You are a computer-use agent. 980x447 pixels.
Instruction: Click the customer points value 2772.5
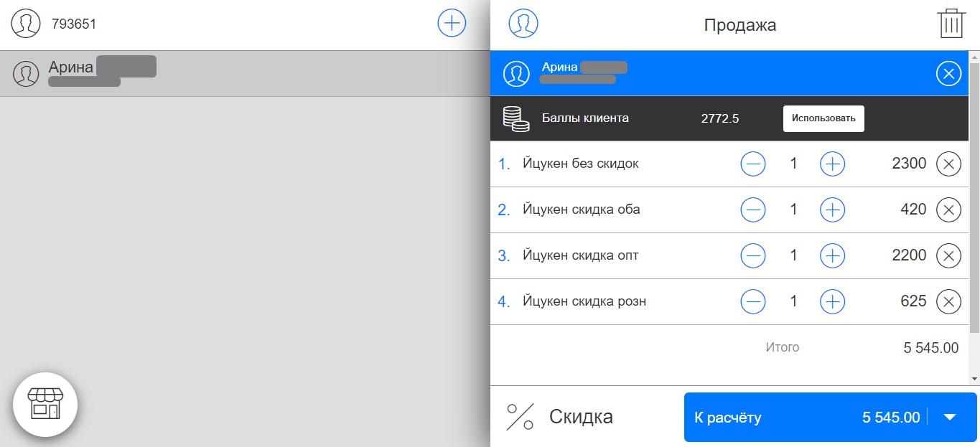(720, 118)
